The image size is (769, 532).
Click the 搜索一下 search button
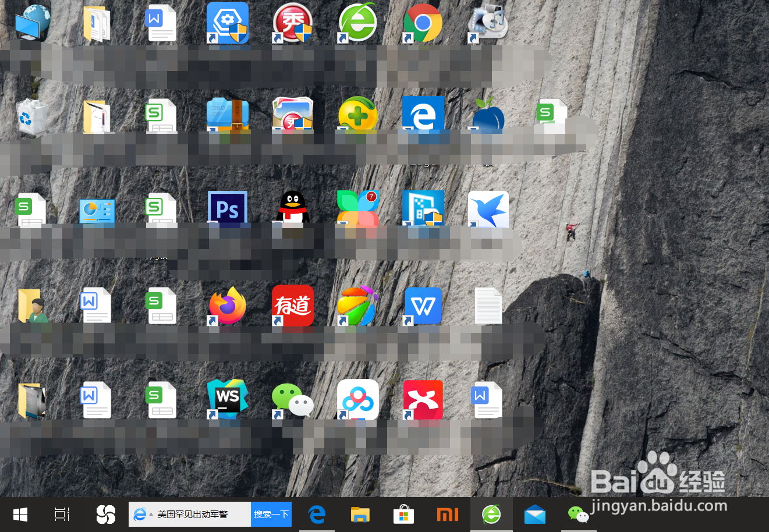pos(271,515)
